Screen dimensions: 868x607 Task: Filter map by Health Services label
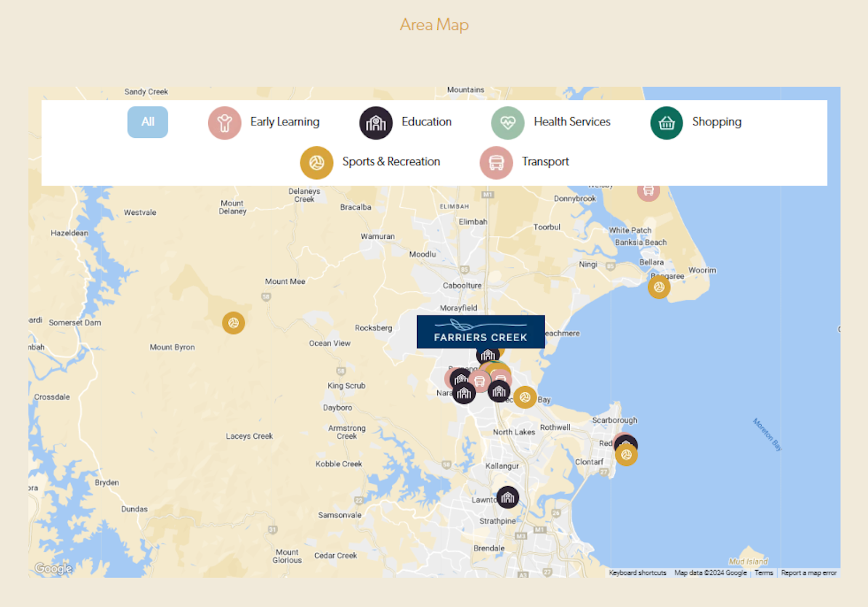[x=572, y=122]
